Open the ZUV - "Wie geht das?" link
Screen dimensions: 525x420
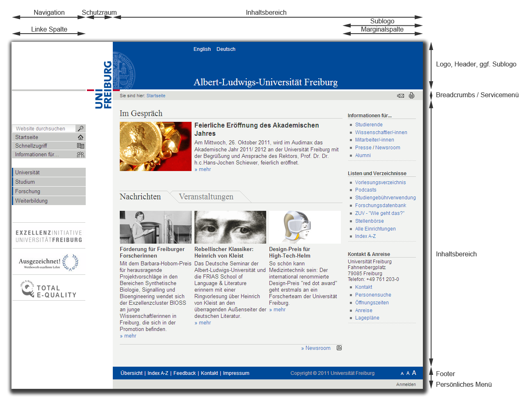(380, 213)
